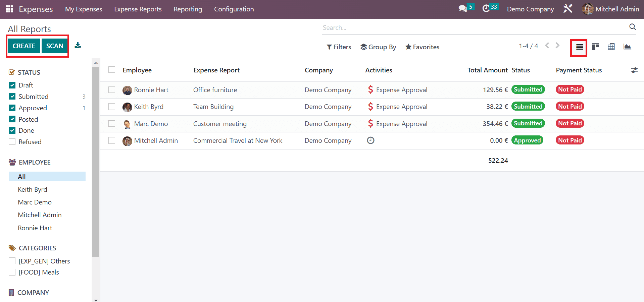Viewport: 644px width, 302px height.
Task: Click the download/upload icon beside SCAN
Action: pyautogui.click(x=78, y=46)
